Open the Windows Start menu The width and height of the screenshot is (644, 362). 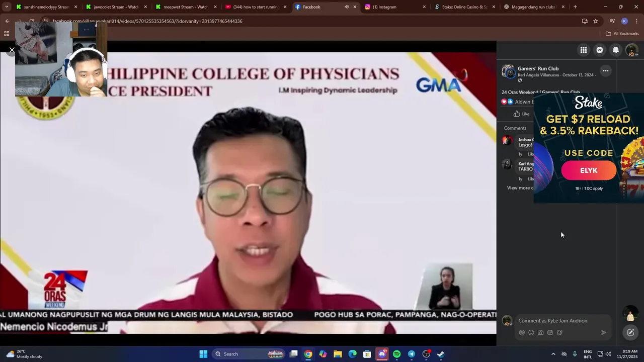pos(203,354)
